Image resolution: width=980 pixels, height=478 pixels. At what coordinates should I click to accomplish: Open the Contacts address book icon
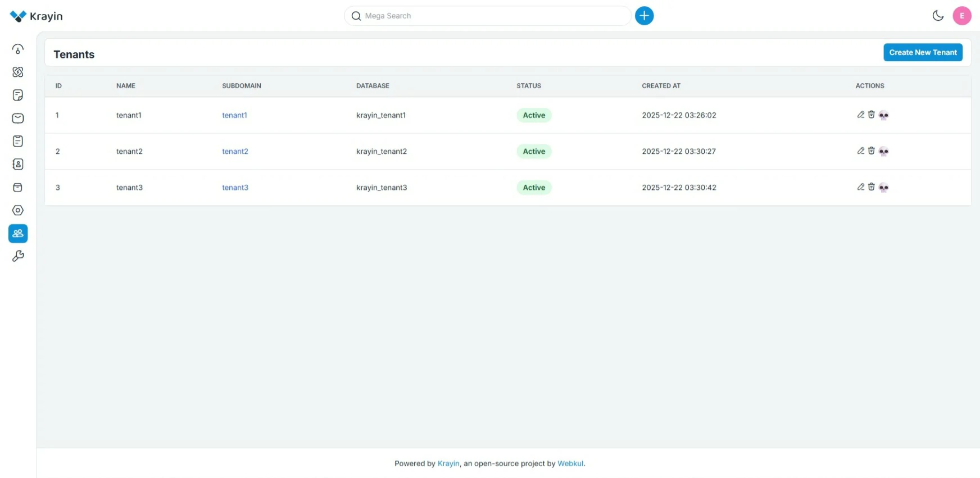(x=18, y=165)
